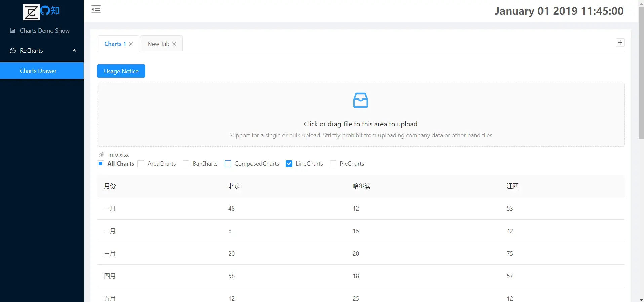Click 北京 value 48 in 一月 row
The height and width of the screenshot is (302, 644).
(231, 209)
